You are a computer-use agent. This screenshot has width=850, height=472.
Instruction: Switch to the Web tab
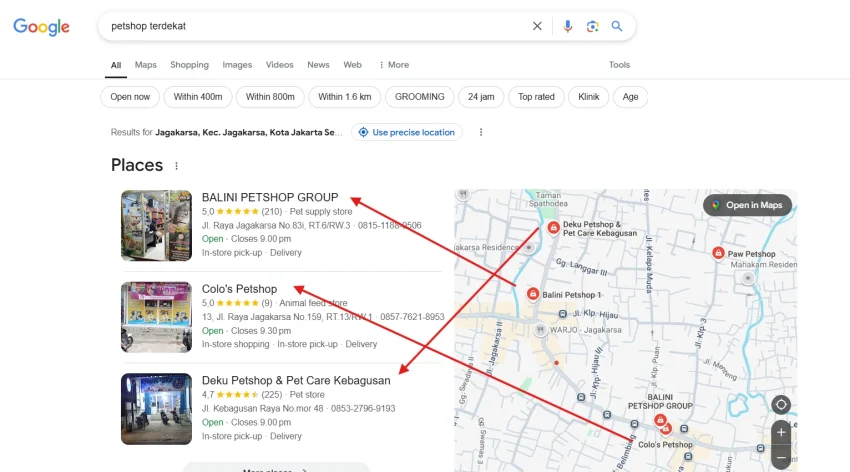(x=352, y=64)
